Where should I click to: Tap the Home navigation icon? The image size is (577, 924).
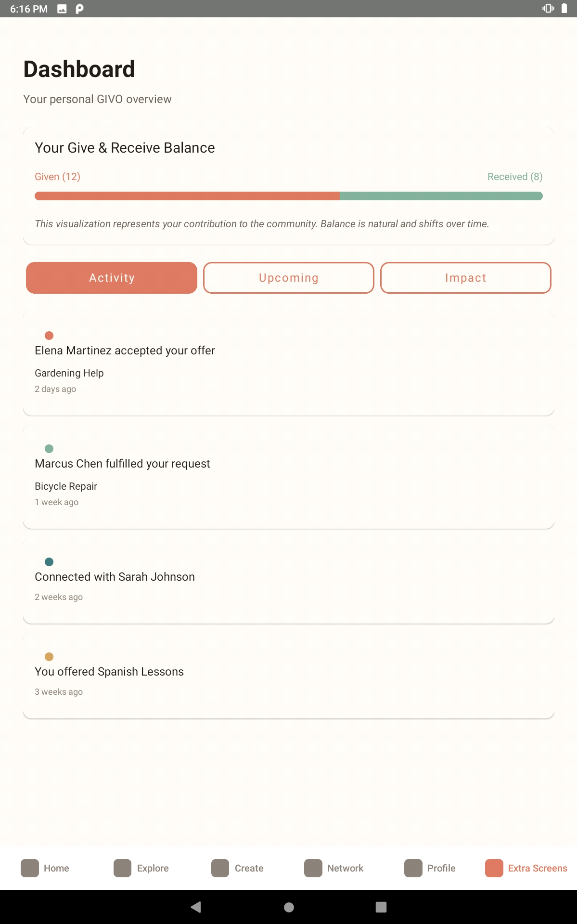(x=30, y=868)
